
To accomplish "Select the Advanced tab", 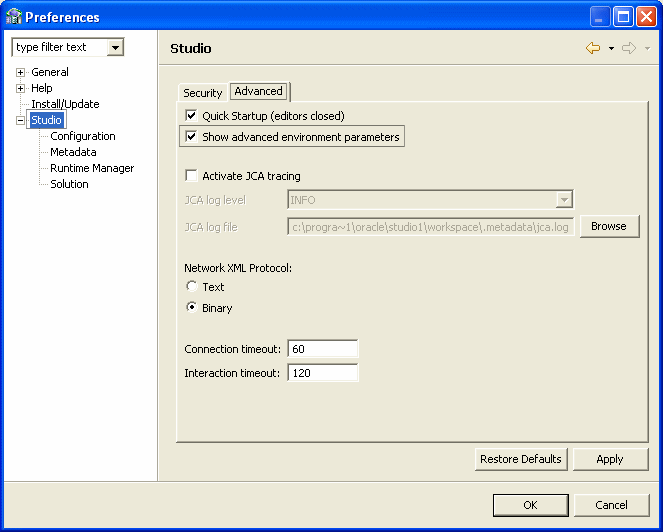I will pyautogui.click(x=259, y=91).
